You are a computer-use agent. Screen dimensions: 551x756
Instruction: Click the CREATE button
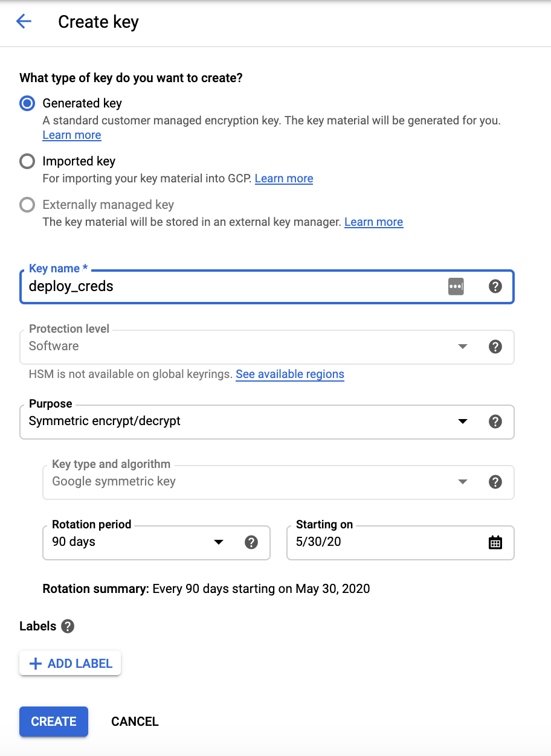click(53, 721)
